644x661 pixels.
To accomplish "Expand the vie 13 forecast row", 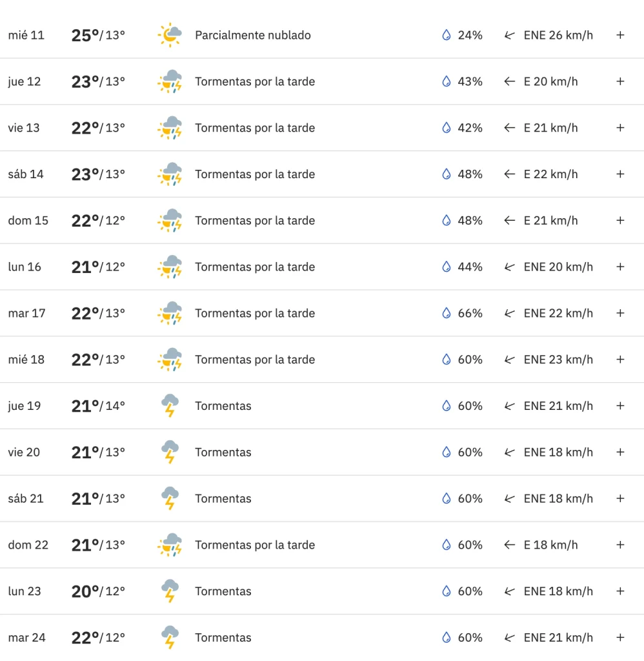I will coord(620,128).
